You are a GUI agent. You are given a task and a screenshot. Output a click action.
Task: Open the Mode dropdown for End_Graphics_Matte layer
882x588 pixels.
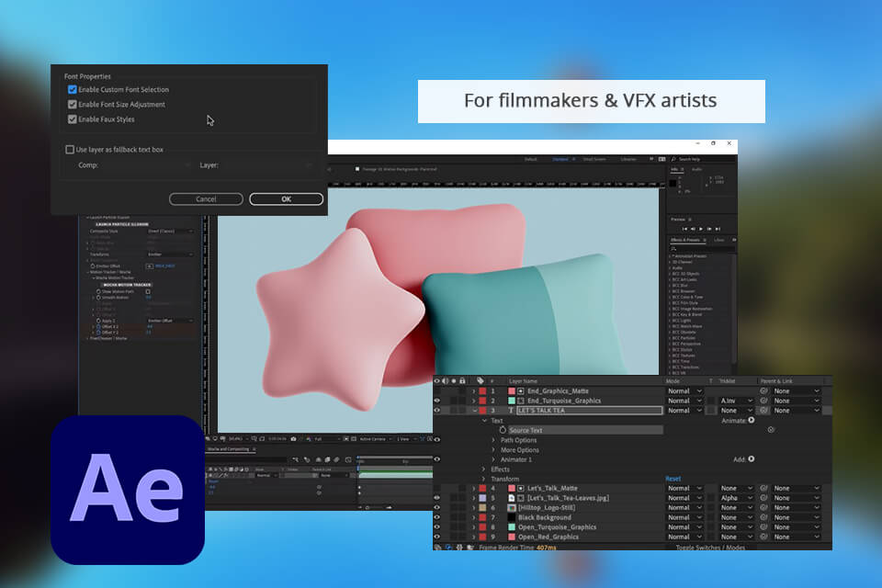pyautogui.click(x=684, y=391)
